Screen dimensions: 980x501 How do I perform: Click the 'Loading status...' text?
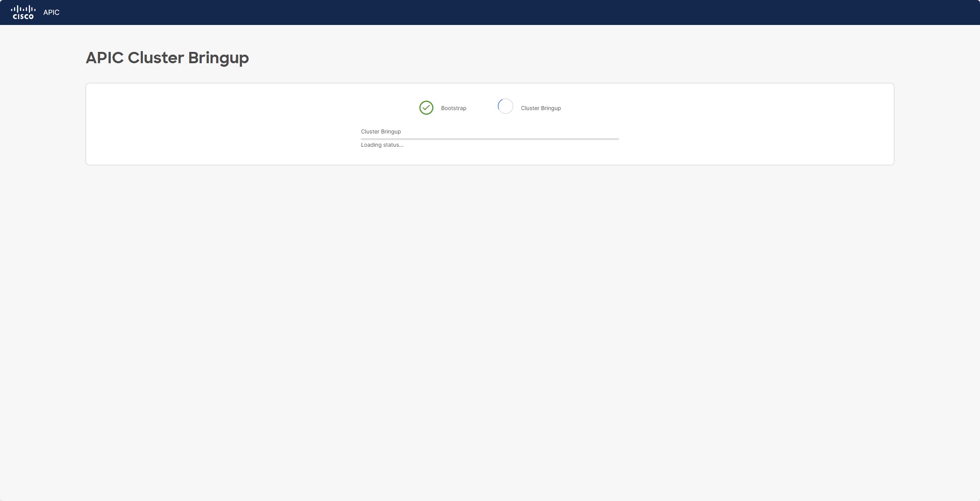click(382, 145)
